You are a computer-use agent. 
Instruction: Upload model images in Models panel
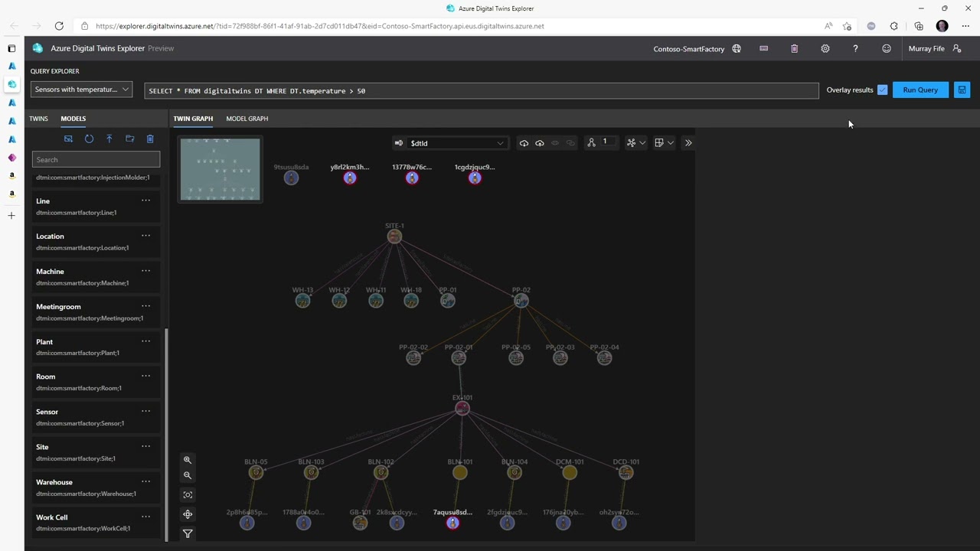pos(68,139)
